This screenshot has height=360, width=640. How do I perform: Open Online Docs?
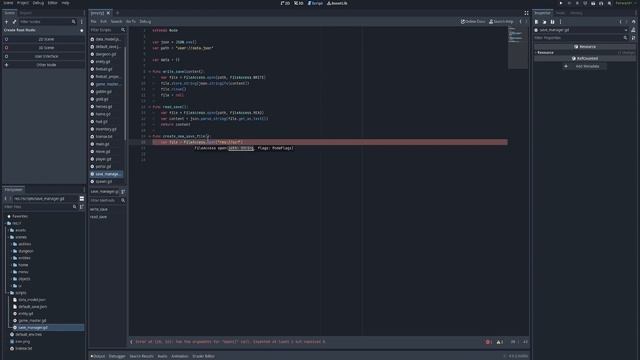[473, 22]
